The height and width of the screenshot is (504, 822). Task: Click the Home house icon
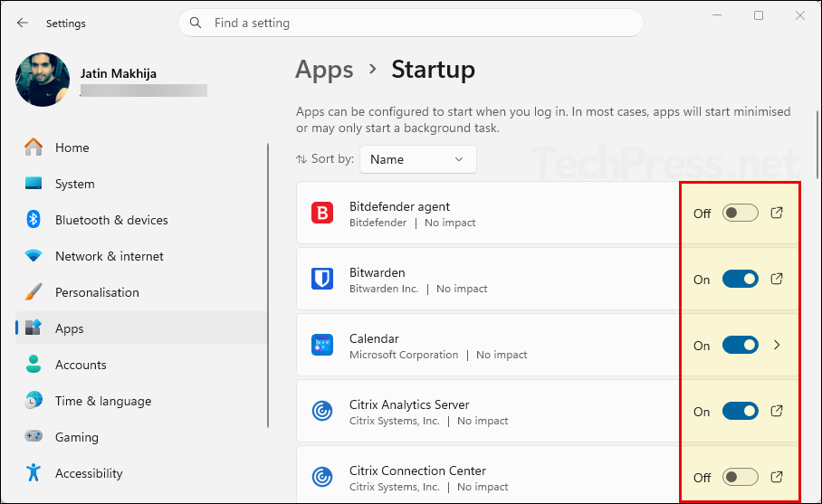pos(33,147)
